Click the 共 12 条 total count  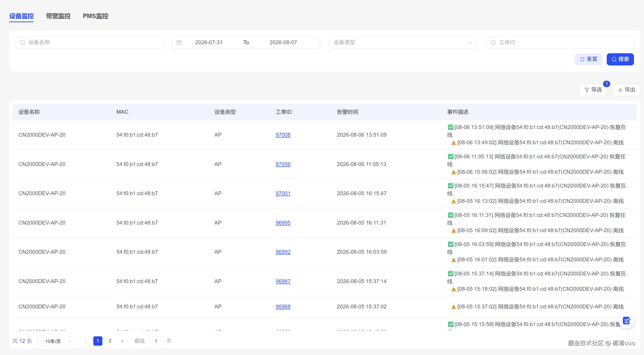pos(22,341)
